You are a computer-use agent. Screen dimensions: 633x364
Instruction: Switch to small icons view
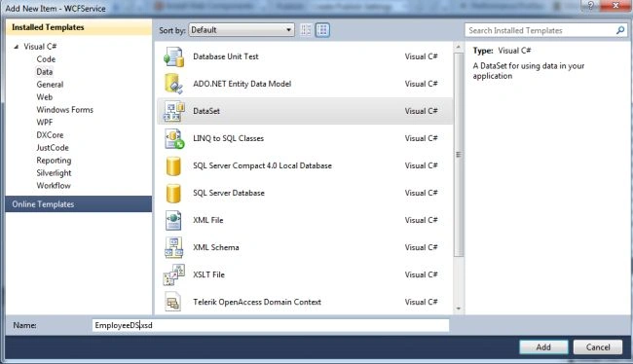click(x=306, y=30)
